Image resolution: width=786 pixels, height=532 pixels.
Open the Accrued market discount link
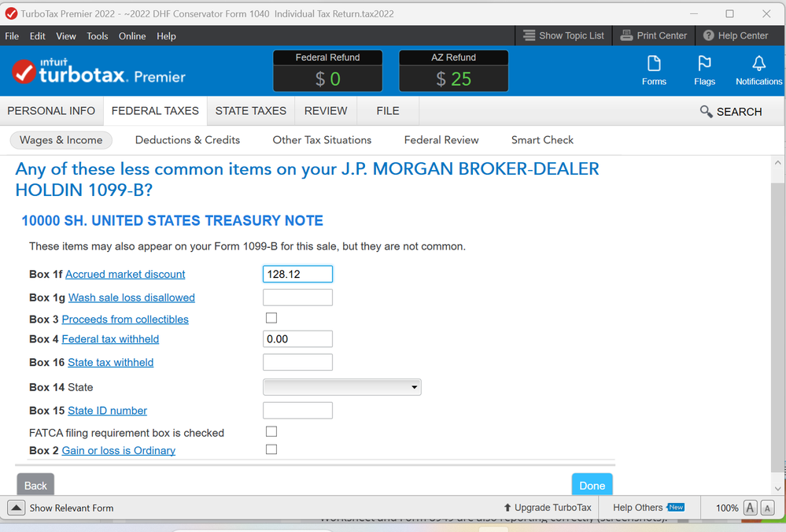[x=125, y=275]
